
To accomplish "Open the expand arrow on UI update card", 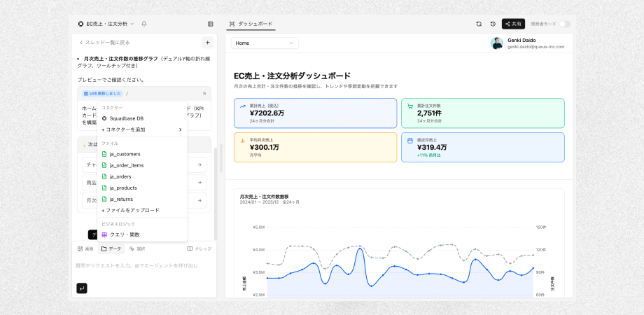I will [204, 94].
